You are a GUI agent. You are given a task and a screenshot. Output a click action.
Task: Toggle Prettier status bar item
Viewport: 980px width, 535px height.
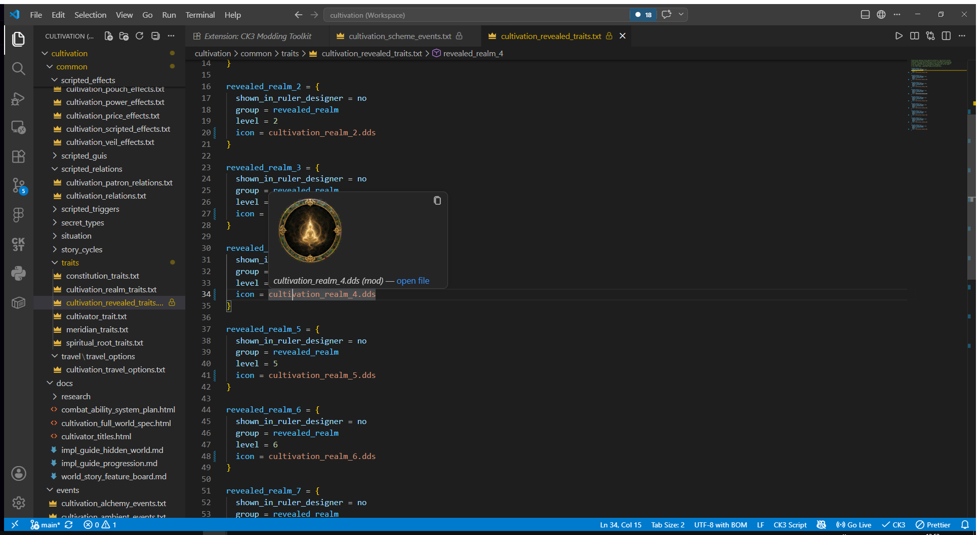click(933, 525)
